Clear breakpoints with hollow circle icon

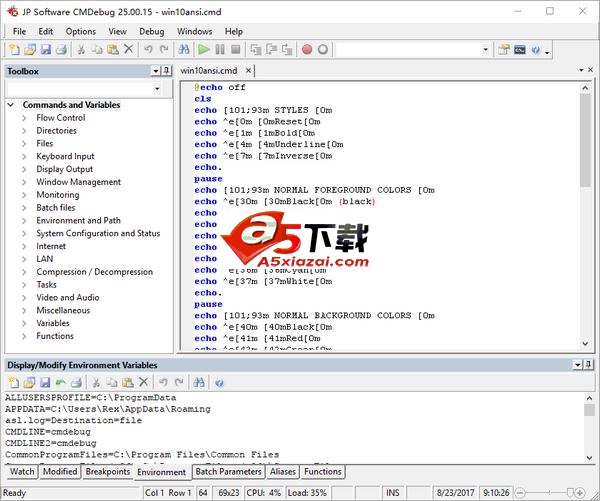323,49
